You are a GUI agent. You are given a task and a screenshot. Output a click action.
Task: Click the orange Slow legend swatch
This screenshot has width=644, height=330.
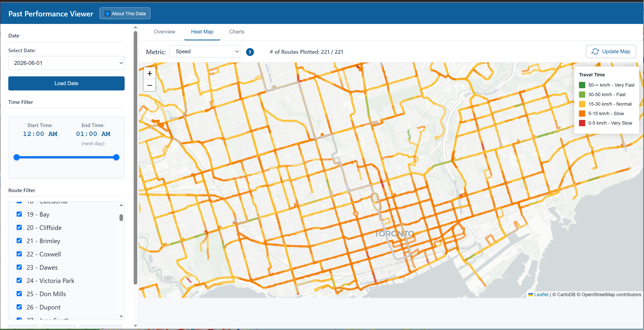582,114
